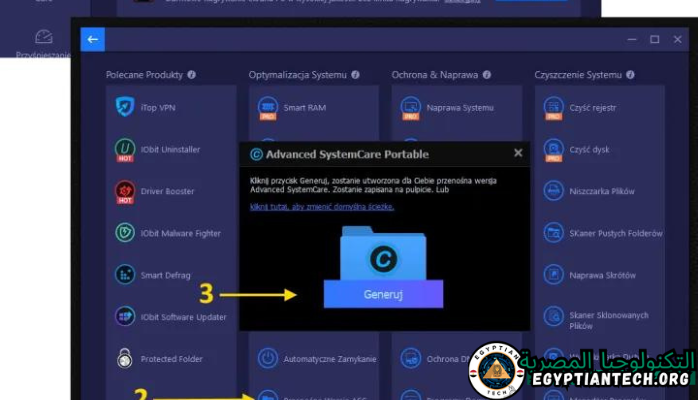
Task: Open IObit Software Updater icon
Action: pyautogui.click(x=125, y=317)
